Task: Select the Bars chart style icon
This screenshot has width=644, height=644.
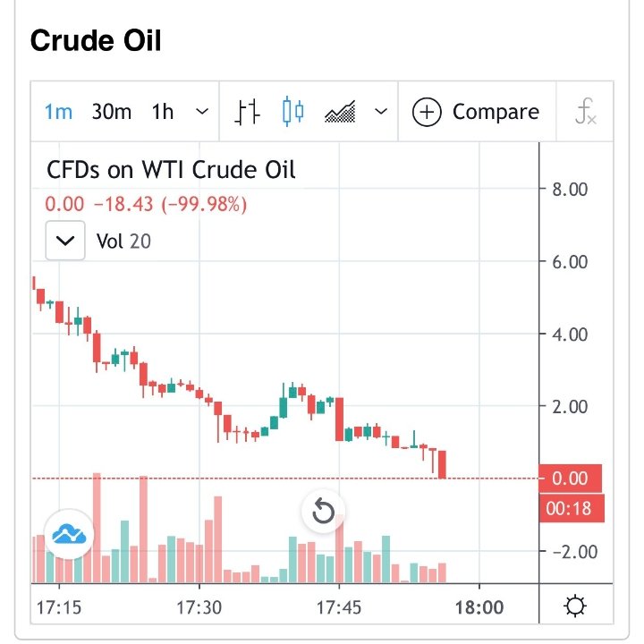Action: point(249,113)
